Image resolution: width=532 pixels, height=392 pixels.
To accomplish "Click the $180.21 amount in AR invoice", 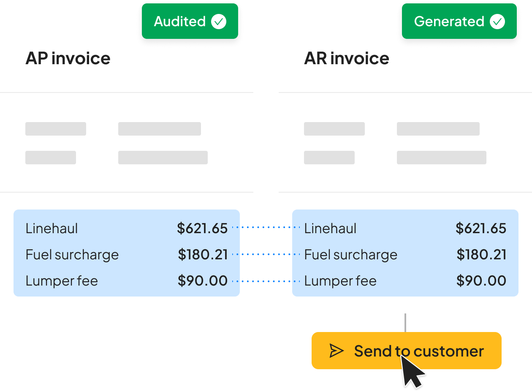I will (482, 255).
